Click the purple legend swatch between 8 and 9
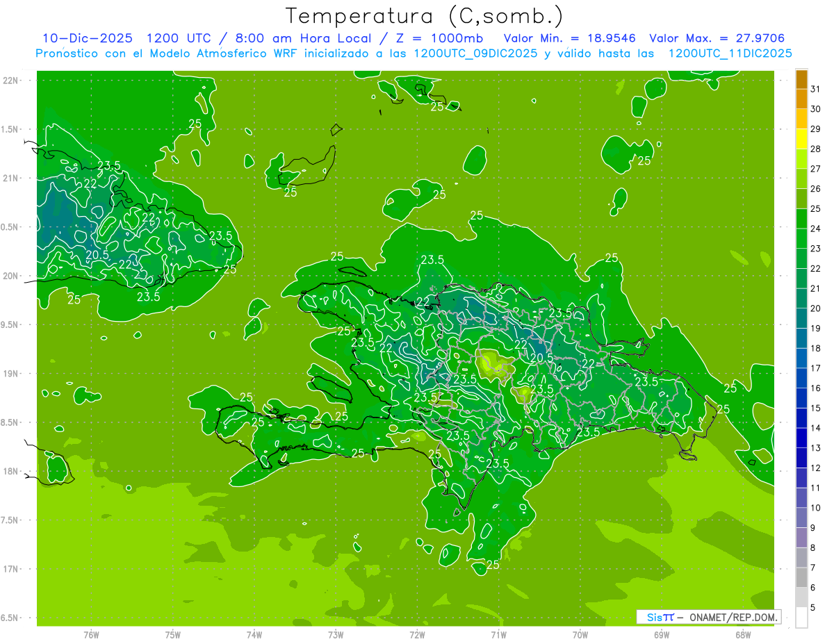The image size is (834, 644). click(x=801, y=538)
